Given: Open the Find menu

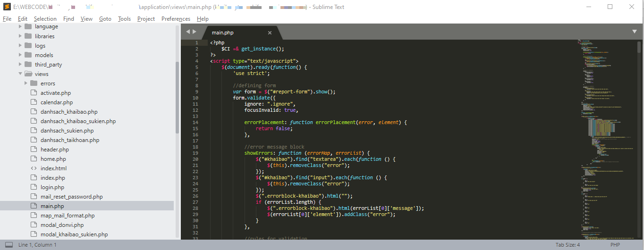Looking at the screenshot, I should click(x=68, y=19).
